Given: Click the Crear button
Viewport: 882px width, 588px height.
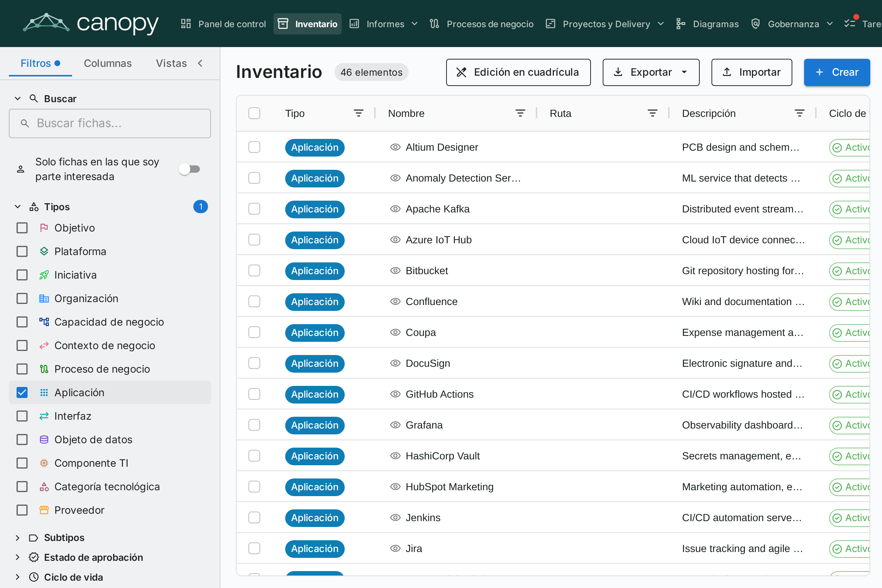Looking at the screenshot, I should [837, 72].
